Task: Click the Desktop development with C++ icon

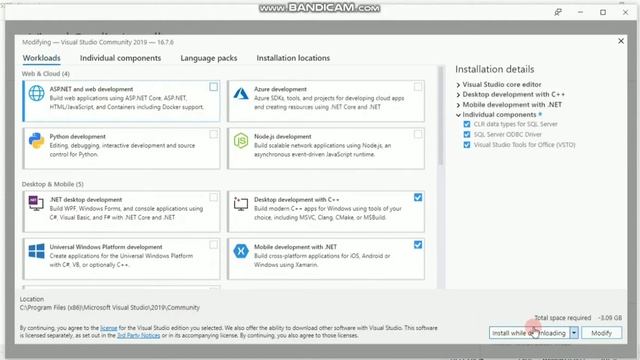Action: tap(241, 204)
